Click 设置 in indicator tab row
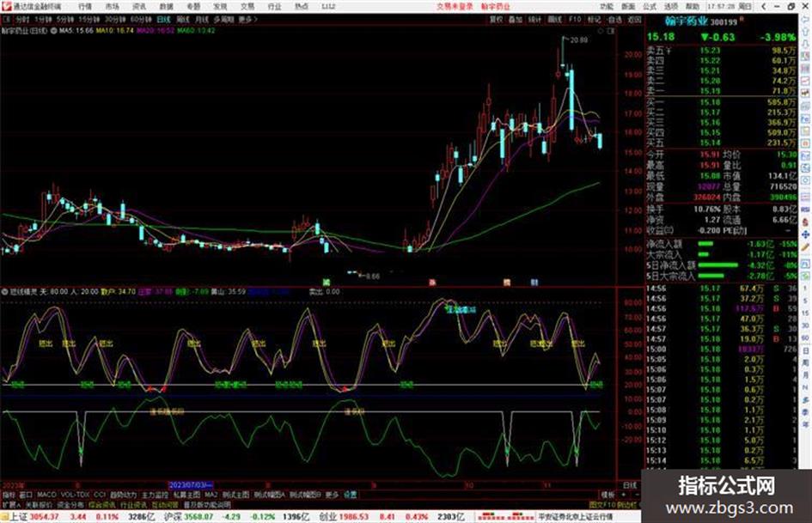 pyautogui.click(x=351, y=495)
